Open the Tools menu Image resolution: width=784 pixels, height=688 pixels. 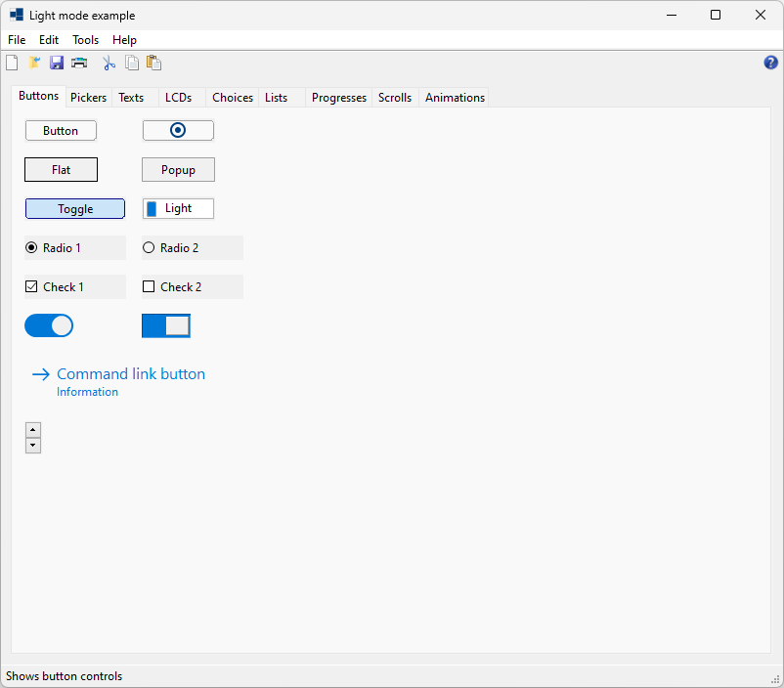pyautogui.click(x=85, y=40)
